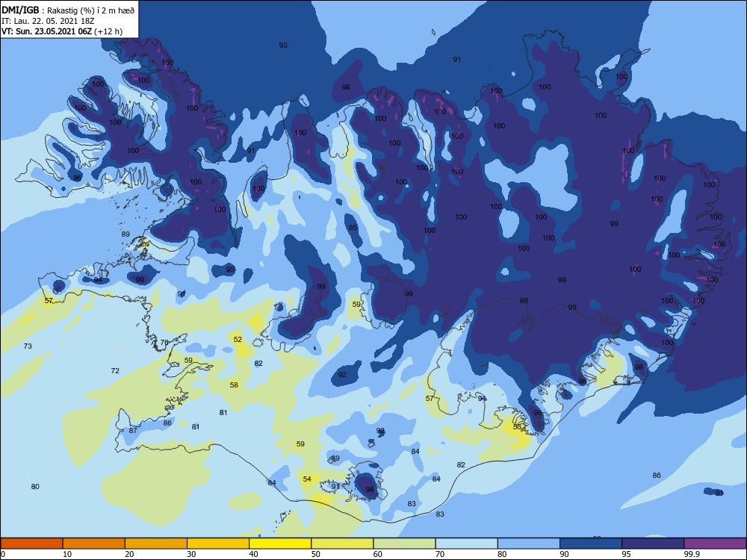Click the 96 humidity value in Westfjords

pos(77,178)
